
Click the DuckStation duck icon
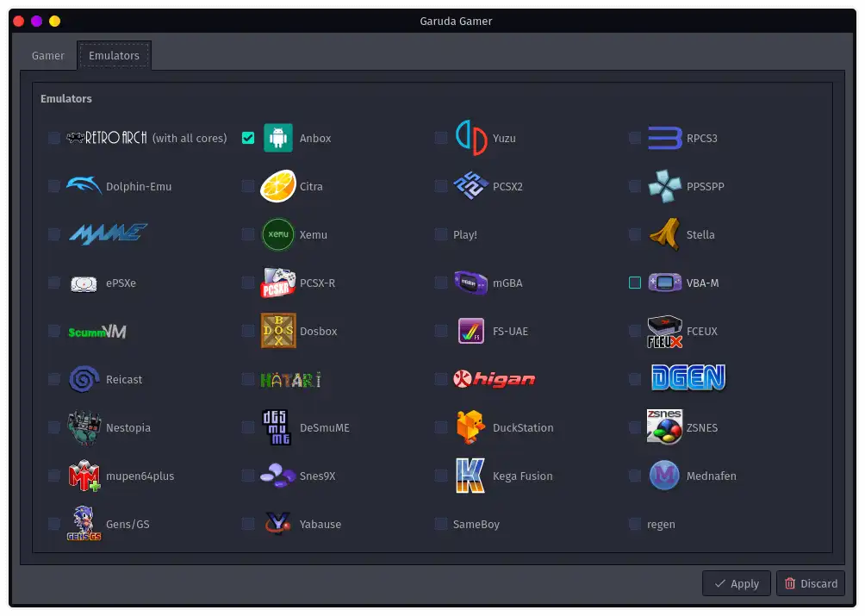tap(471, 427)
